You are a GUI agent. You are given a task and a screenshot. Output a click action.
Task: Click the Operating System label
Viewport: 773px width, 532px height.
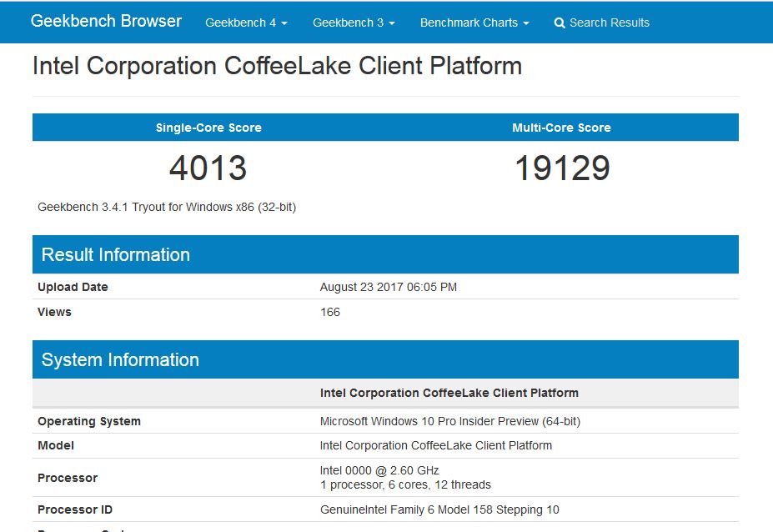pos(89,422)
